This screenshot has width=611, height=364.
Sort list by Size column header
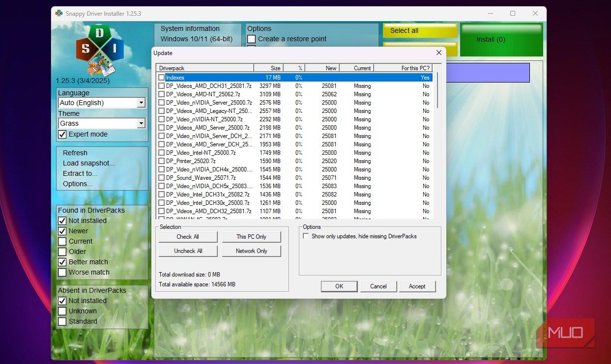pyautogui.click(x=268, y=68)
